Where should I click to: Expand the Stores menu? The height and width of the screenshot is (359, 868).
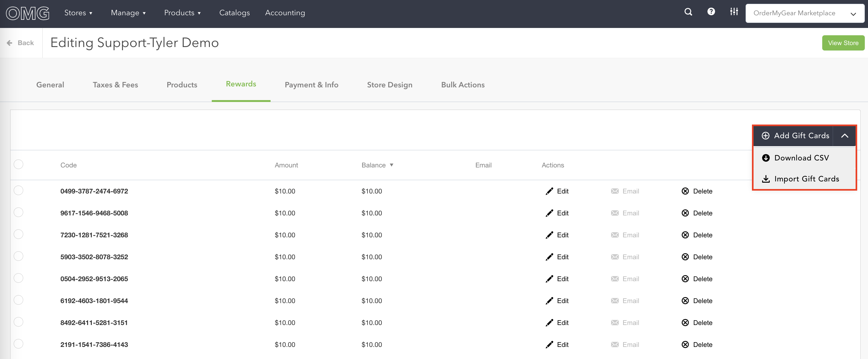[x=78, y=13]
